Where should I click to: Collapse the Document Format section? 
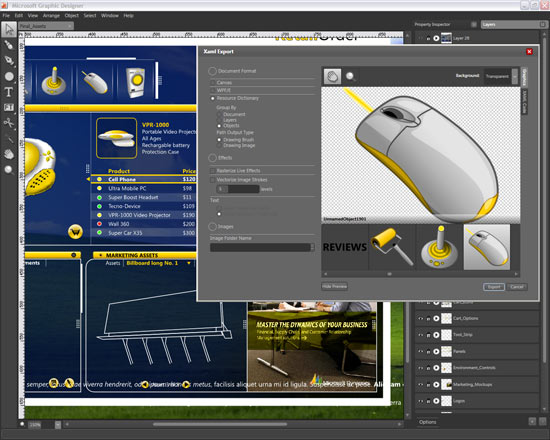click(212, 71)
